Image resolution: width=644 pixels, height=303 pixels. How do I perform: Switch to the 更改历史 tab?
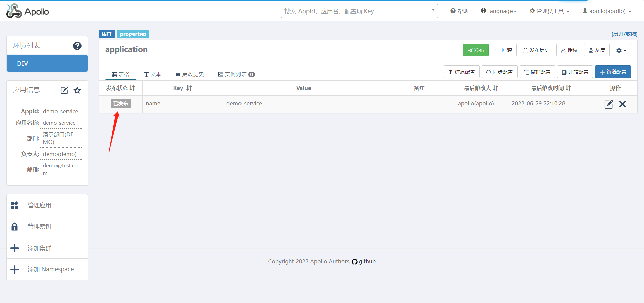pyautogui.click(x=190, y=74)
